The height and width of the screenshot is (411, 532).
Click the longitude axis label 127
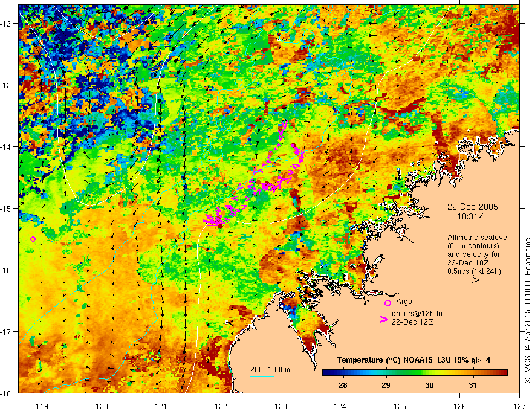519,406
